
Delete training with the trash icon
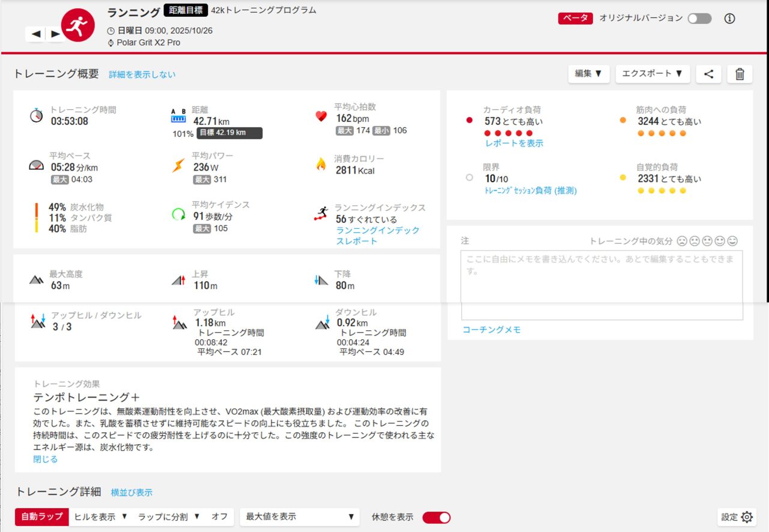pyautogui.click(x=740, y=74)
